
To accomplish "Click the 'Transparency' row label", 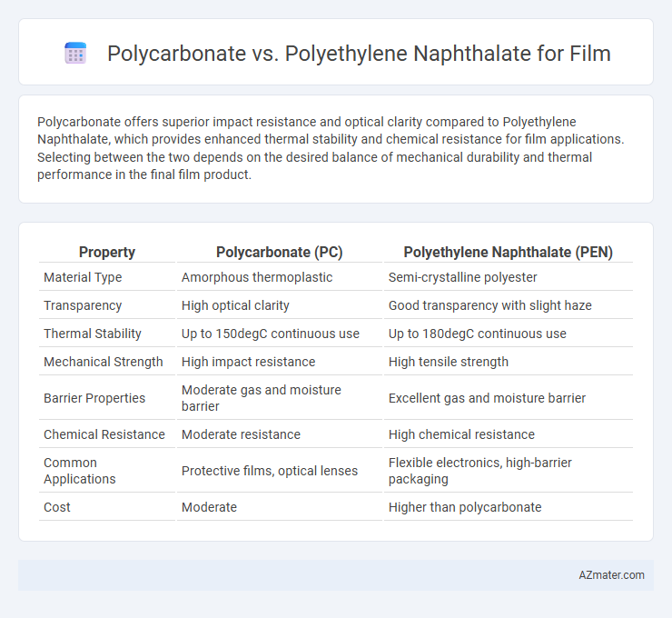I will pos(83,305).
